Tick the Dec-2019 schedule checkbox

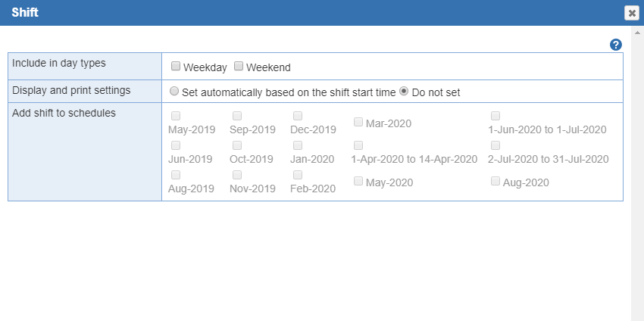click(298, 116)
